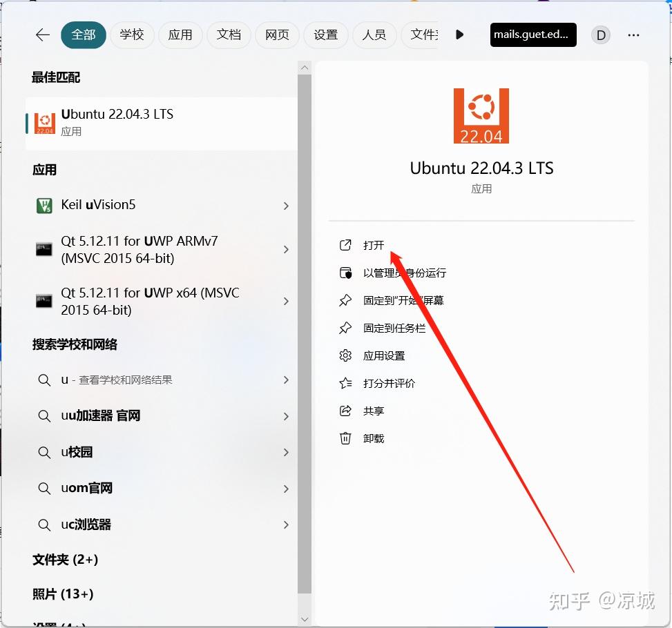This screenshot has width=672, height=628.
Task: Click the search icon beside uc浏览器
Action: (44, 524)
